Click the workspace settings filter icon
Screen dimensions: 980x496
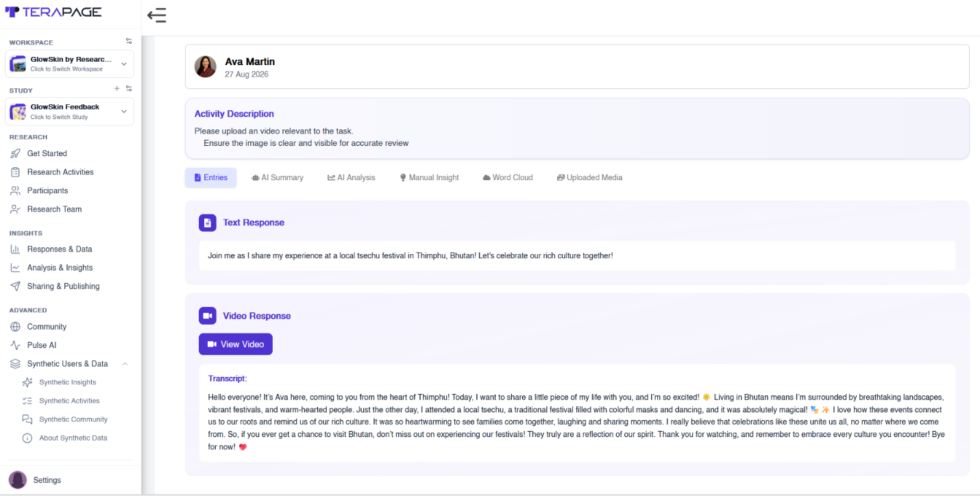tap(129, 41)
